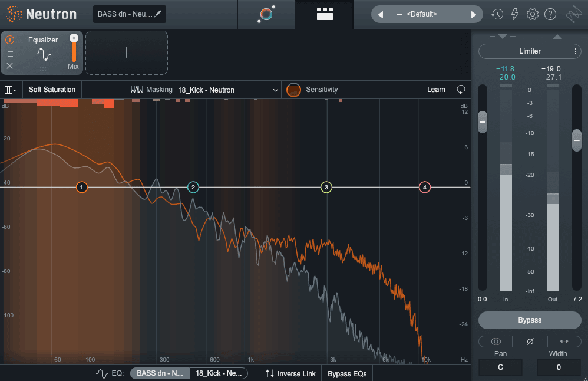This screenshot has height=381, width=588.
Task: Toggle Equalizer module power button
Action: point(10,40)
